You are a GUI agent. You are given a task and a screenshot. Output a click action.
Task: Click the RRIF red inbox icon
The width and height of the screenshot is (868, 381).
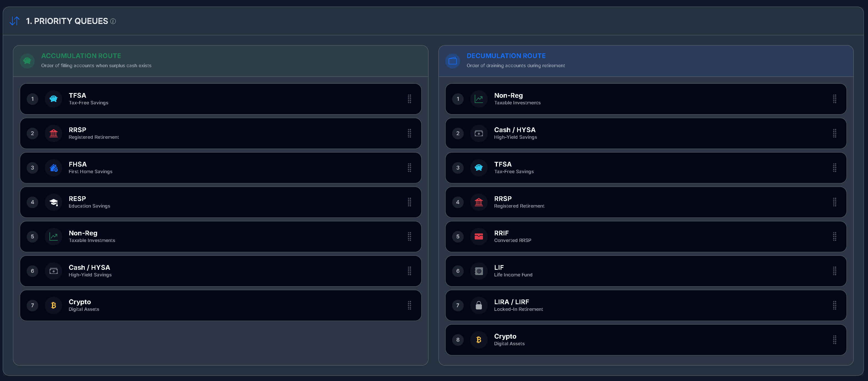[479, 236]
